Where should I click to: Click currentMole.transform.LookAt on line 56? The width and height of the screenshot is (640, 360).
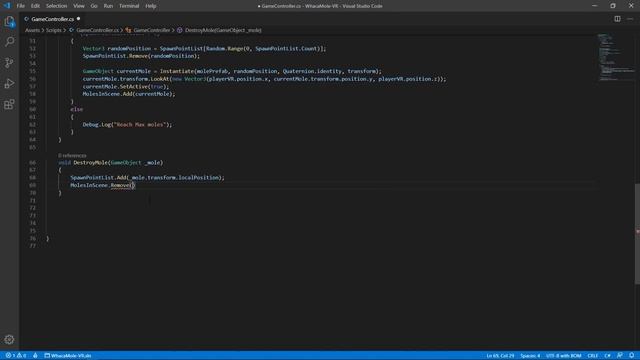coord(126,79)
